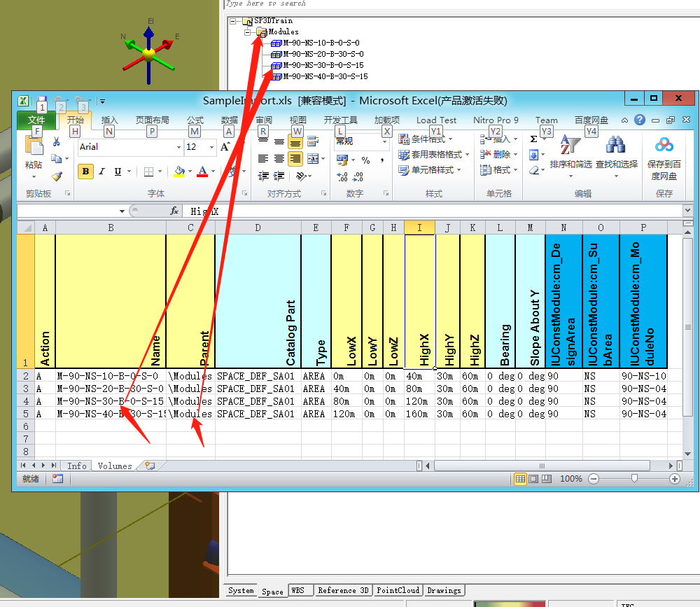Open Conditional Formatting (条件格式) dropdown
This screenshot has height=607, width=700.
(426, 139)
